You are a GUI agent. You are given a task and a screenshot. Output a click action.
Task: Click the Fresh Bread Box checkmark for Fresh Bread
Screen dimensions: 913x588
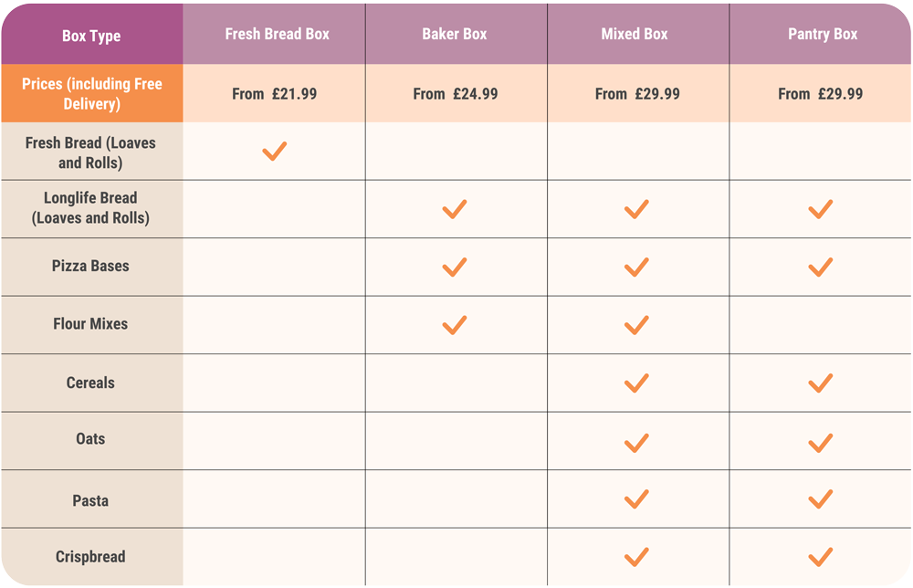pos(275,152)
